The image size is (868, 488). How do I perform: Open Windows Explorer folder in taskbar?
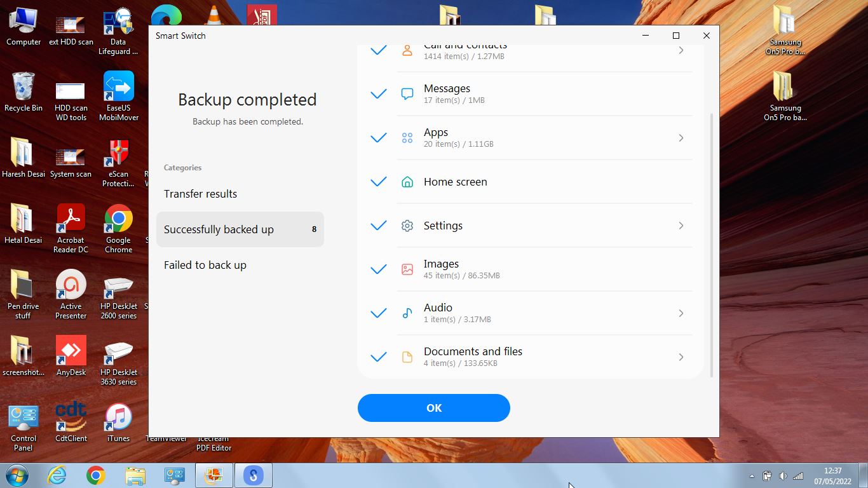click(x=135, y=475)
